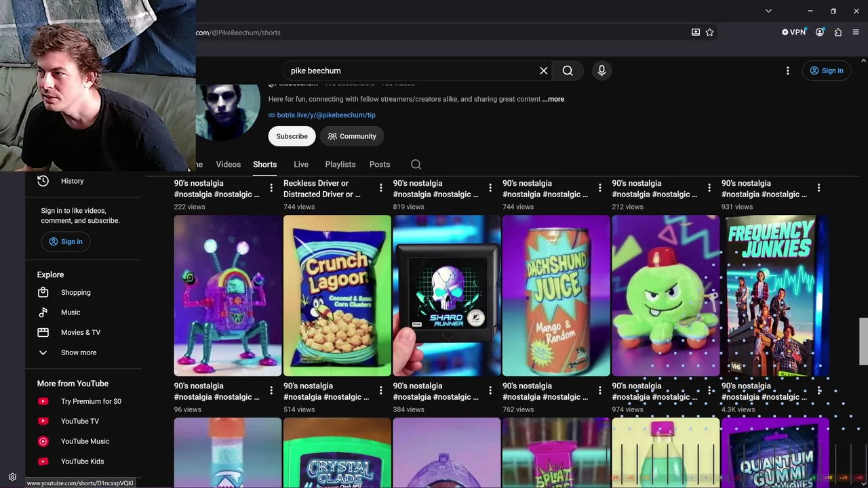Open options menu for 212 views short
This screenshot has height=488, width=868.
(709, 188)
